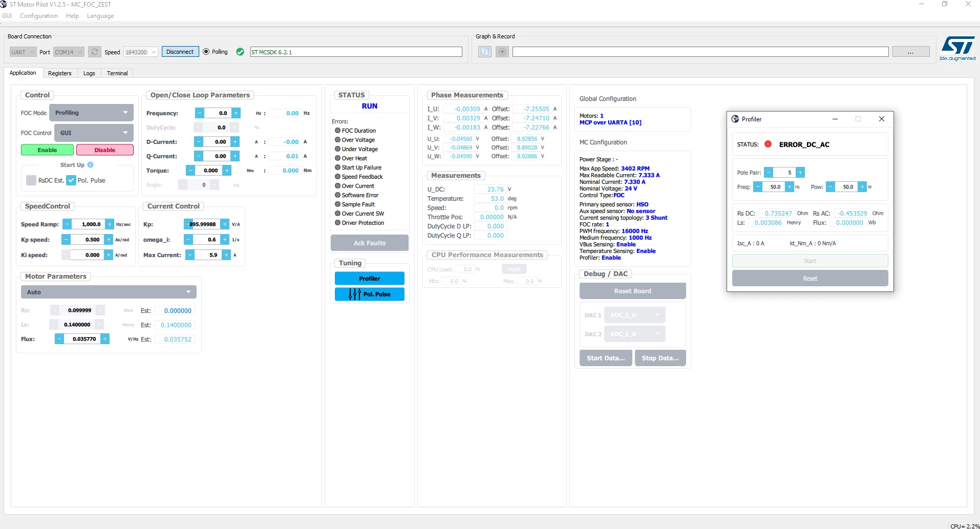980x529 pixels.
Task: Open the graph plot icon
Action: [x=485, y=52]
